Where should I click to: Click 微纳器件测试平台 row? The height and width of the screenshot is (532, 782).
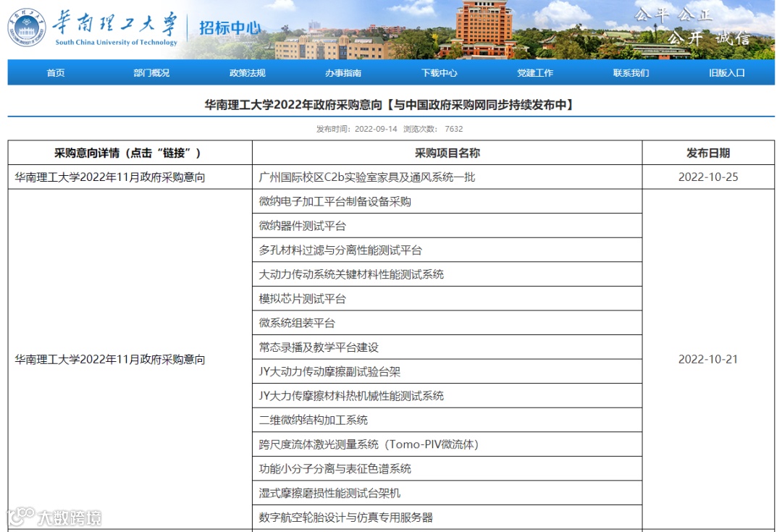(447, 226)
